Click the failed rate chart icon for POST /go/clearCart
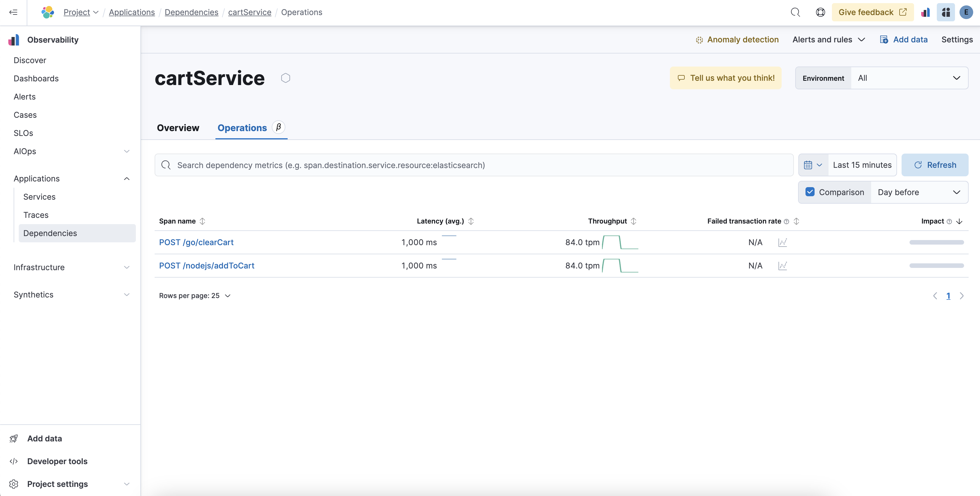Viewport: 980px width, 496px height. tap(782, 243)
